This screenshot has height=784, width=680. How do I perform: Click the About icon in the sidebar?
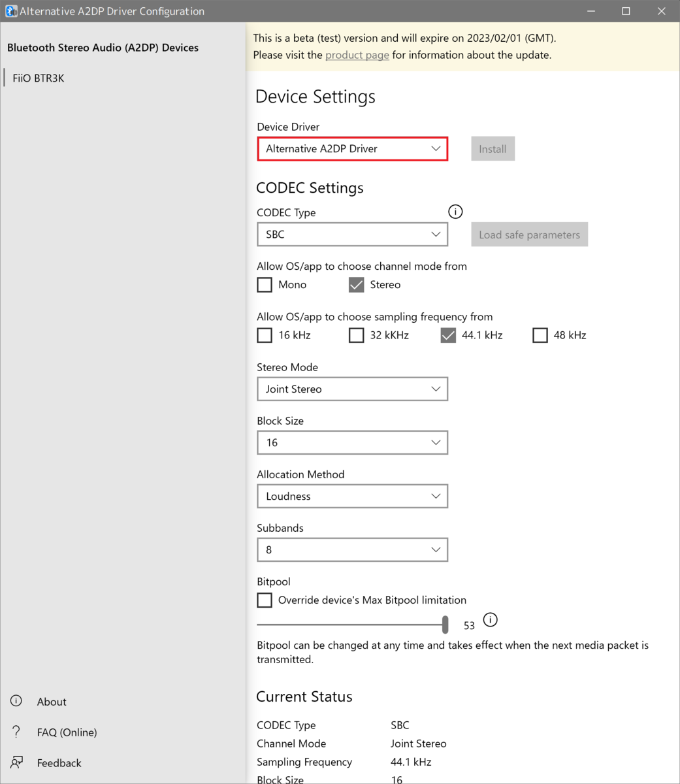coord(16,700)
